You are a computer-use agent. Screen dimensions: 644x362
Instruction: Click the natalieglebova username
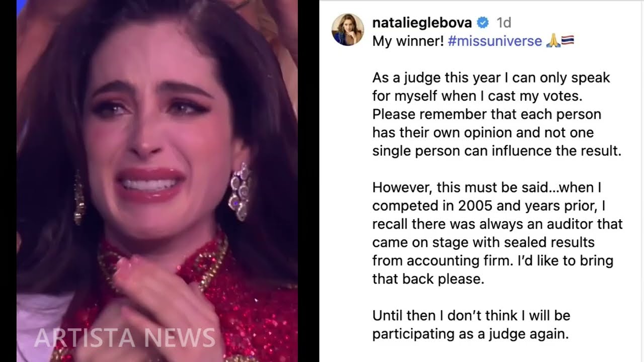tap(422, 23)
